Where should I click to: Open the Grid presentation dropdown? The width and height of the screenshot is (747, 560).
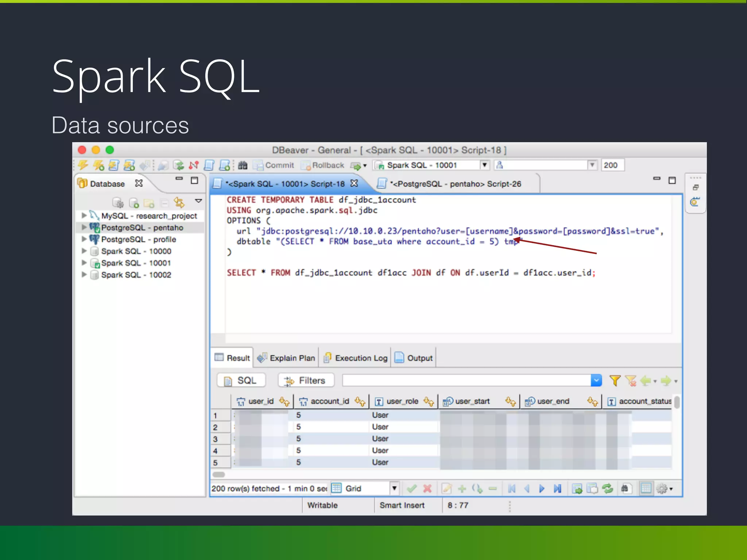click(394, 488)
